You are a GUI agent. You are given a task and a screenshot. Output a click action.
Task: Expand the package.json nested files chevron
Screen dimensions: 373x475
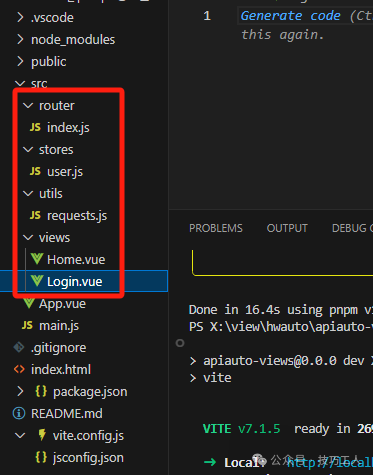tap(20, 391)
